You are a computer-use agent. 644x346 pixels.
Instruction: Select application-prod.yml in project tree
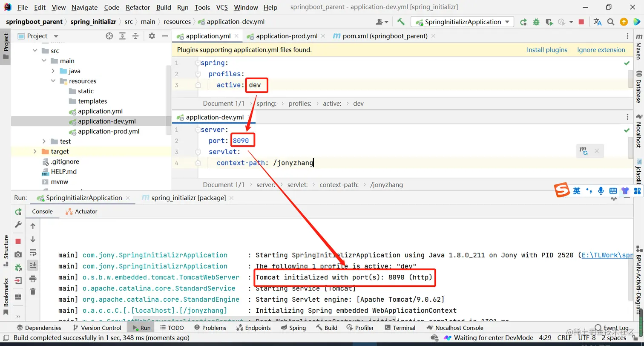coord(109,131)
